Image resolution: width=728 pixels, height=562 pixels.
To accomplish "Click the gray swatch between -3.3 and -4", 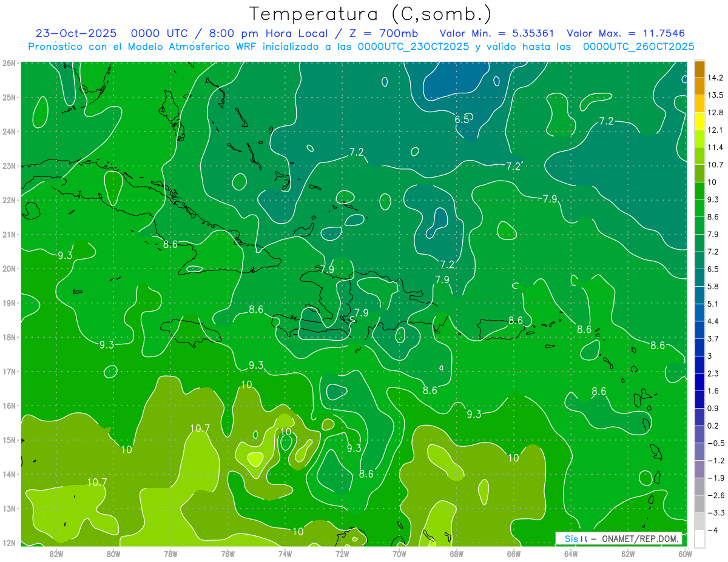I will coord(699,521).
